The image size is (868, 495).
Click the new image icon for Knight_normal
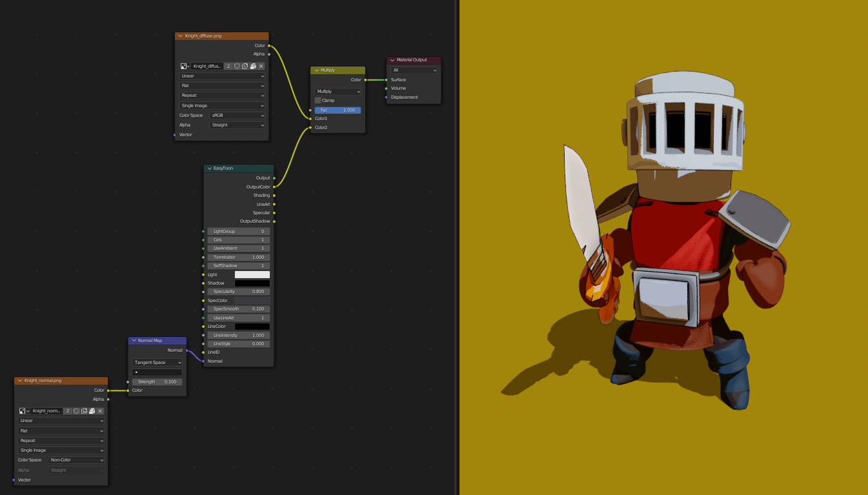click(85, 410)
